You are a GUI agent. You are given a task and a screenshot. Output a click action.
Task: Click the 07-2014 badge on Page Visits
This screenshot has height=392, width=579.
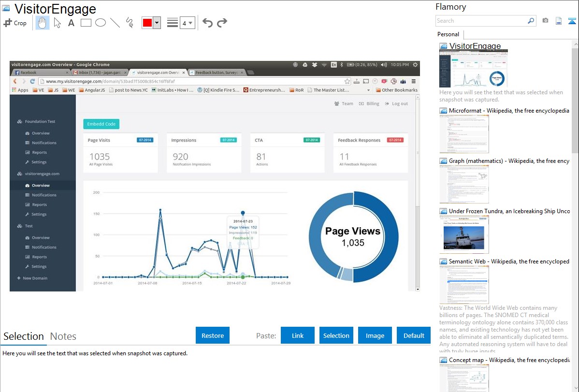pyautogui.click(x=145, y=140)
